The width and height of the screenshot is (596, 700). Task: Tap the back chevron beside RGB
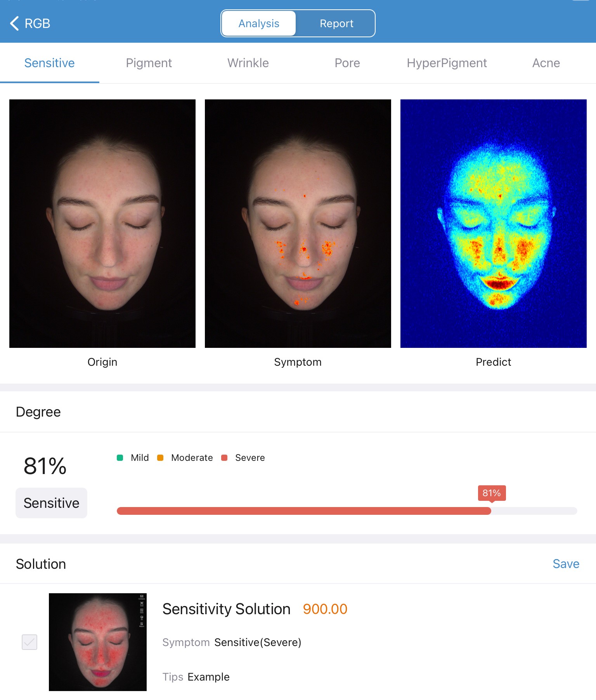click(14, 23)
